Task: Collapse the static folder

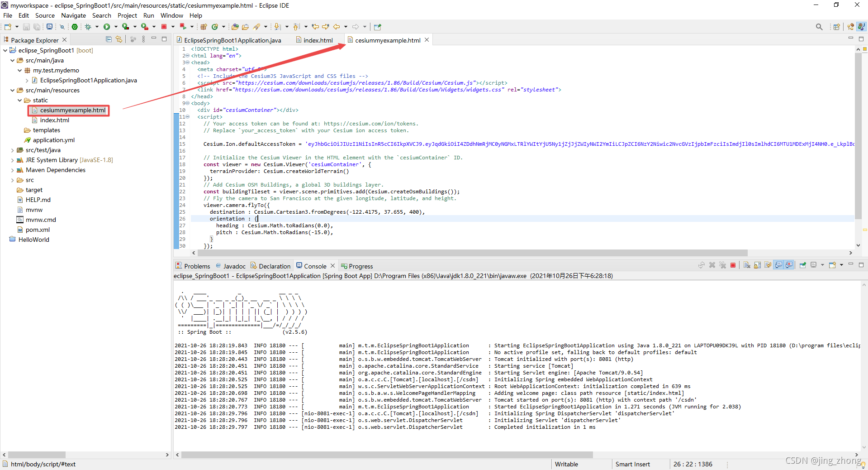Action: [19, 100]
